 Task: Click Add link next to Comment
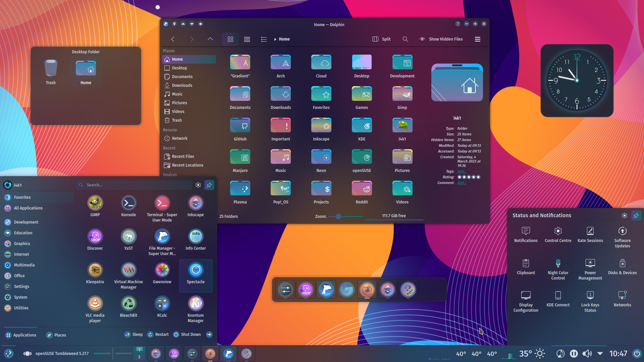[x=462, y=183]
